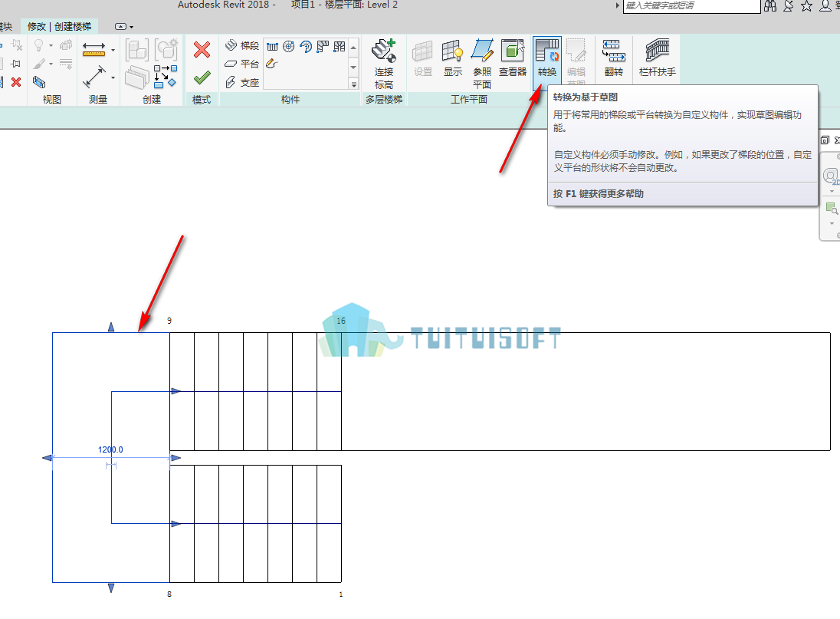Click the keyword search input field

pyautogui.click(x=691, y=6)
